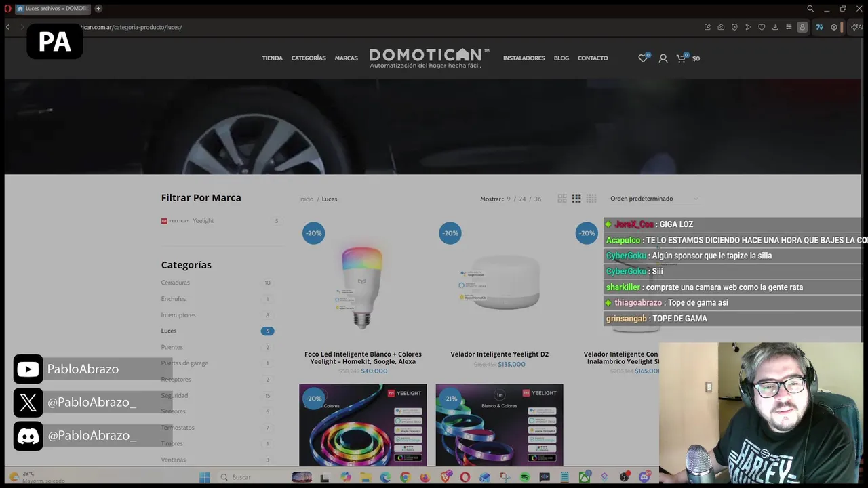Screen dimensions: 868x488
Task: Show 36 products per page
Action: coord(538,199)
